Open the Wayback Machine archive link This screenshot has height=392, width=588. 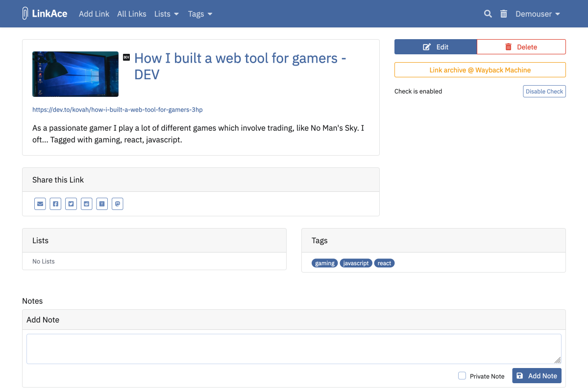point(480,69)
